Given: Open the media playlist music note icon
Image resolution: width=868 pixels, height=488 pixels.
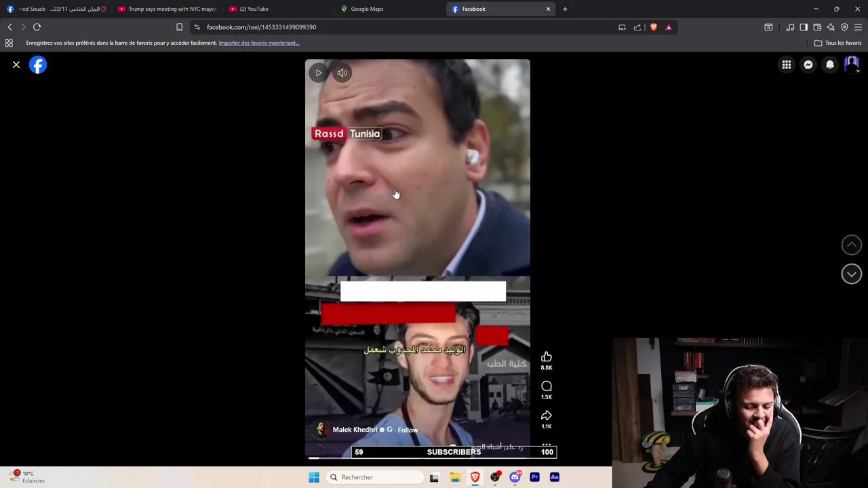Looking at the screenshot, I should point(790,27).
